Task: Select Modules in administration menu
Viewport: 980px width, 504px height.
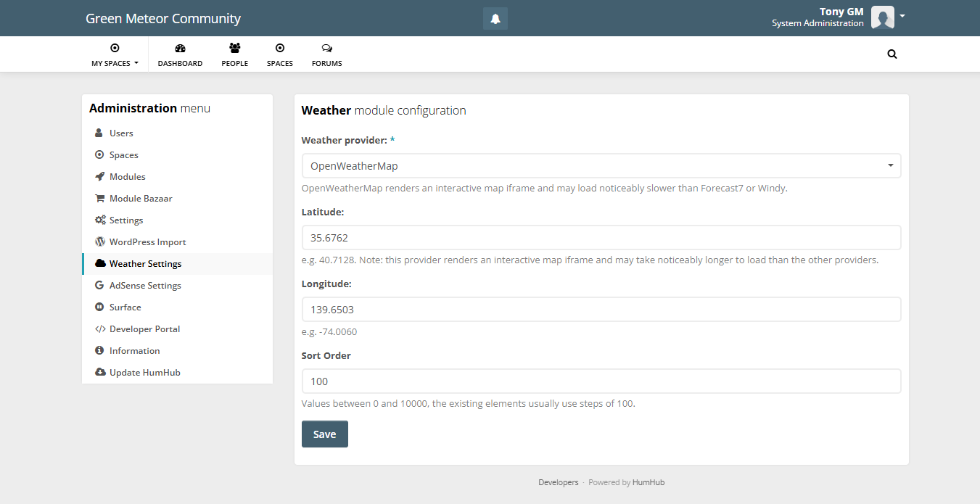Action: (x=177, y=177)
